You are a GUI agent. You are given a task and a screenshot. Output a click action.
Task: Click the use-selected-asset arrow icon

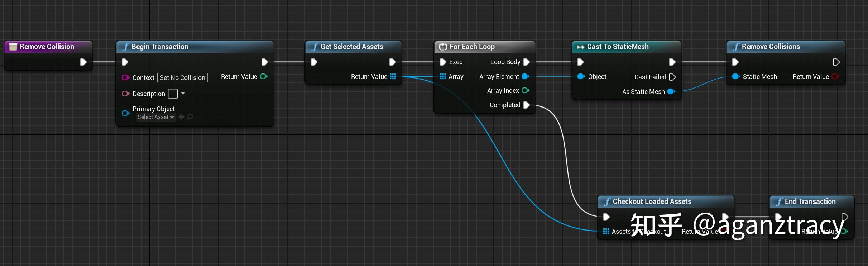pyautogui.click(x=181, y=117)
